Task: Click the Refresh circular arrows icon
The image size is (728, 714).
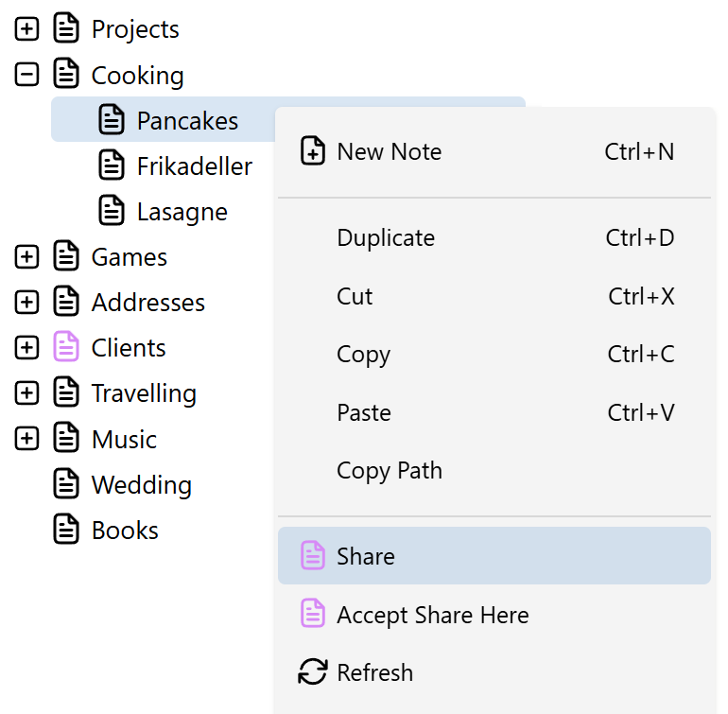Action: click(x=312, y=671)
